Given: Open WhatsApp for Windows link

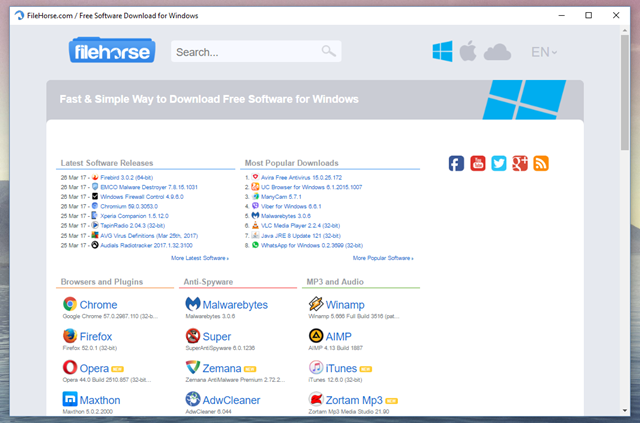Looking at the screenshot, I should (x=312, y=245).
